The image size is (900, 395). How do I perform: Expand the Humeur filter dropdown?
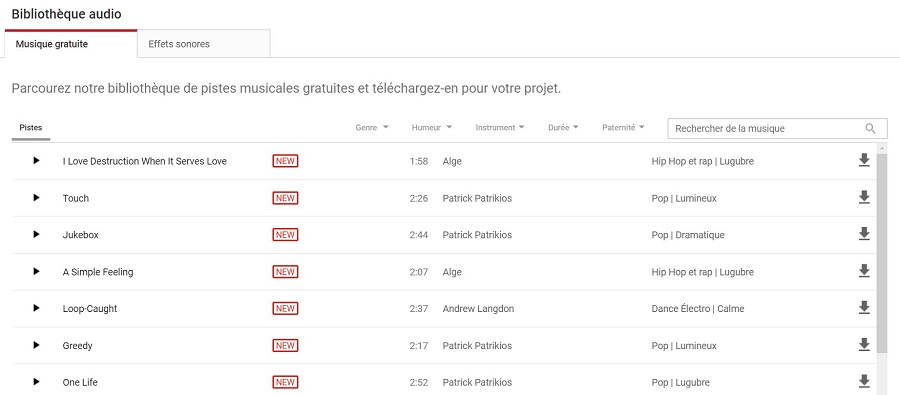(432, 127)
